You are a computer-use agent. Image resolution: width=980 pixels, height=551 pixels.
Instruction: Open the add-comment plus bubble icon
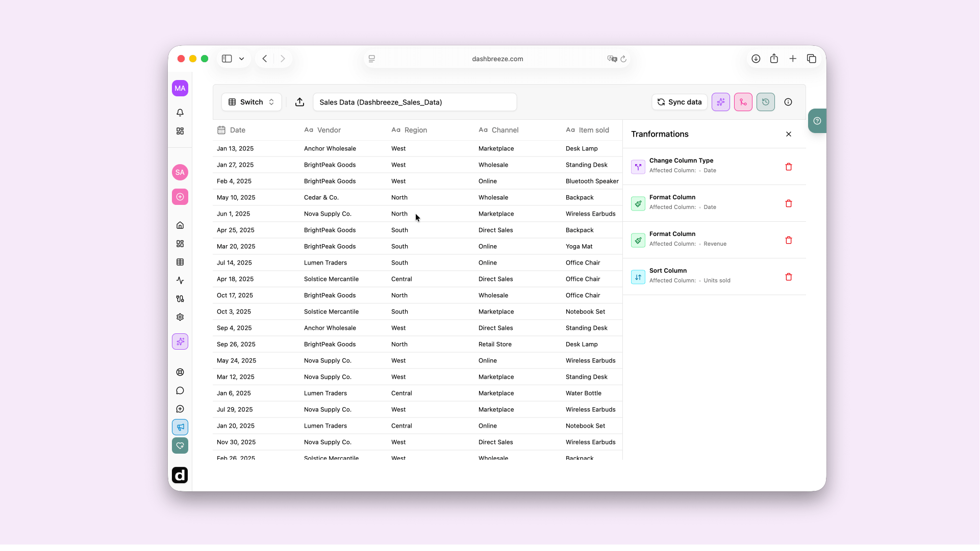pyautogui.click(x=180, y=409)
